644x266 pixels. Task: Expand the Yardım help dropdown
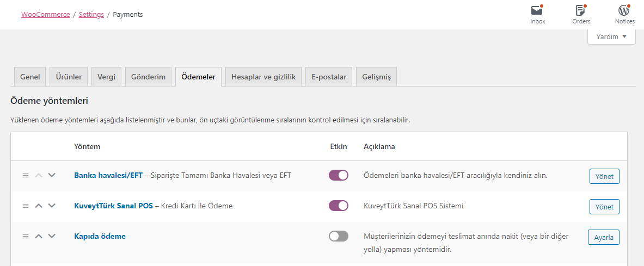611,36
